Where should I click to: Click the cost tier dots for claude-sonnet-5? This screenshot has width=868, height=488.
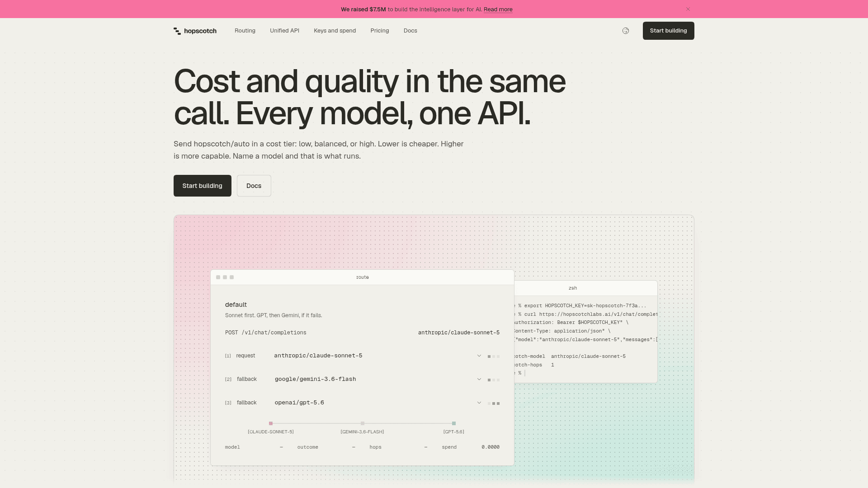click(494, 357)
